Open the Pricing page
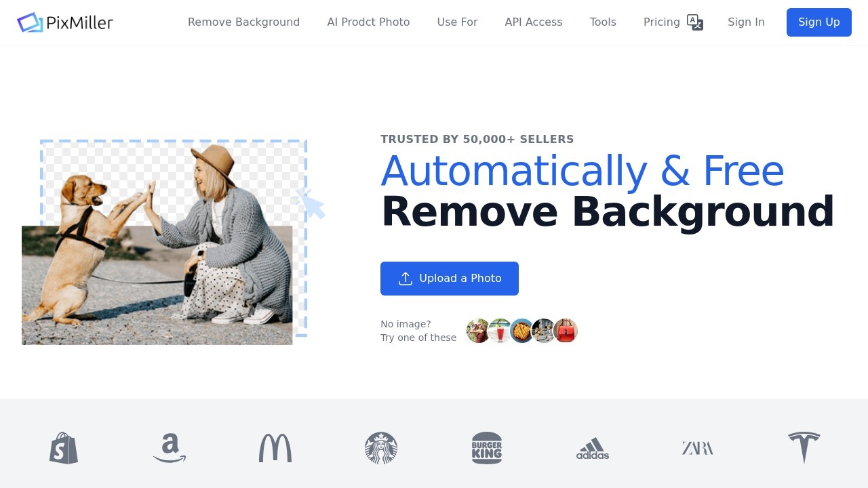Screen dimensions: 868x488 [662, 22]
